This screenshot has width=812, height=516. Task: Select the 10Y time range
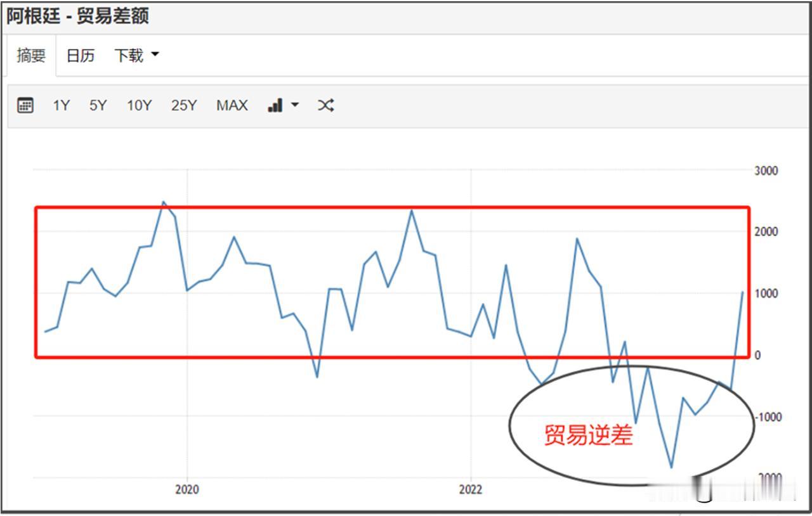139,105
